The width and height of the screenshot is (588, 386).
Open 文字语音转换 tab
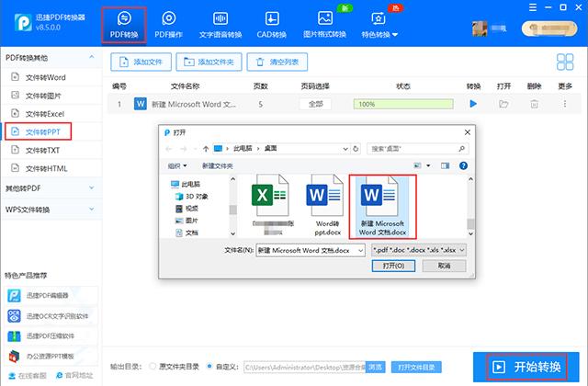click(220, 25)
